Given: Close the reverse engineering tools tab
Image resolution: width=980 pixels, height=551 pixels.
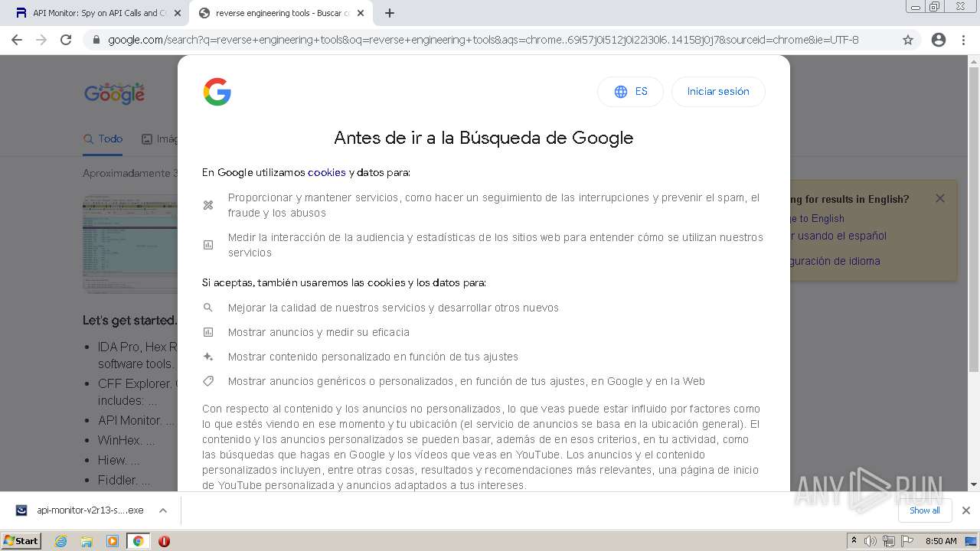Looking at the screenshot, I should tap(361, 13).
